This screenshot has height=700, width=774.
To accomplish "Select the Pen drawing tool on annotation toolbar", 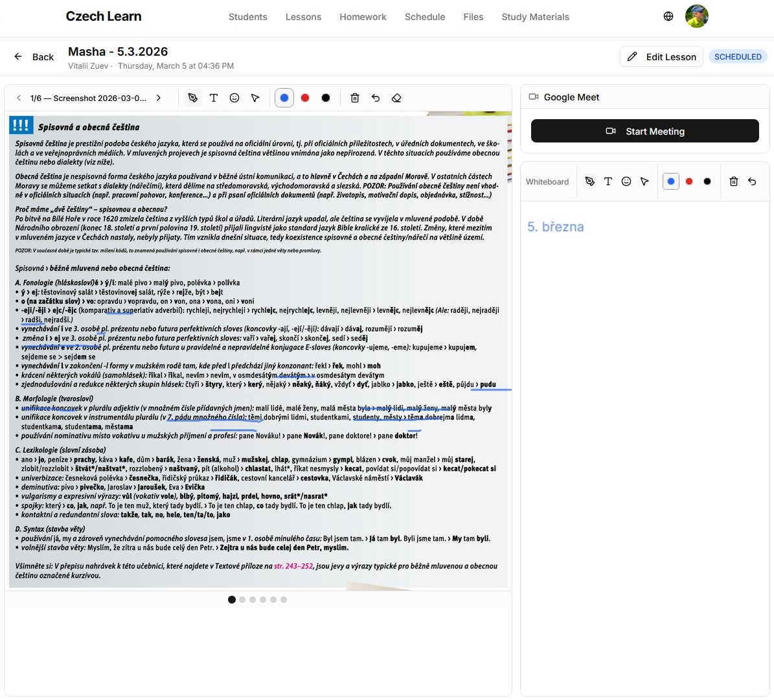I will pyautogui.click(x=192, y=98).
